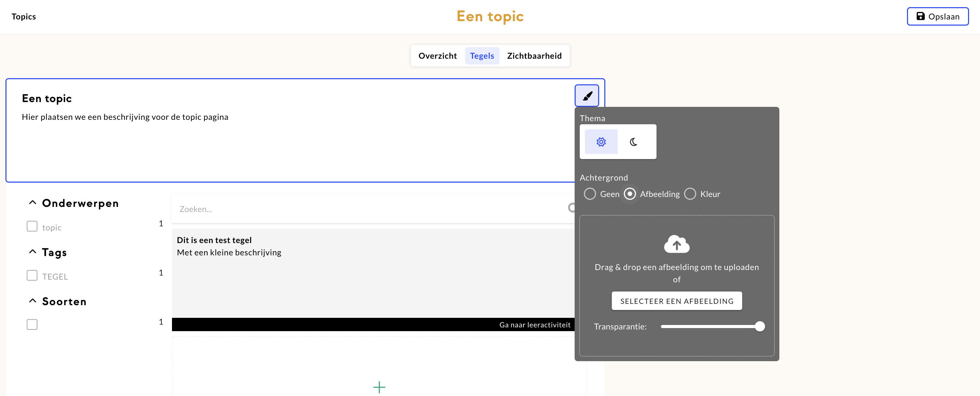Check the TEGEL tag checkbox
Viewport: 980px width, 396px height.
[x=32, y=276]
